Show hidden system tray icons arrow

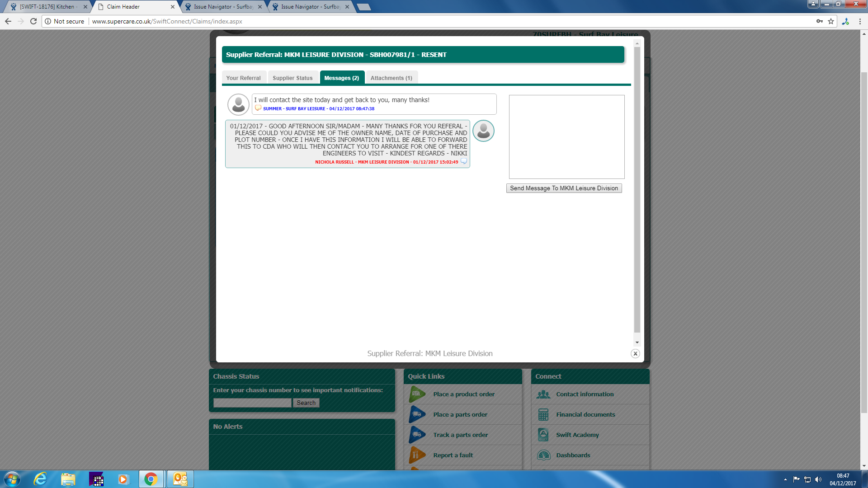785,479
